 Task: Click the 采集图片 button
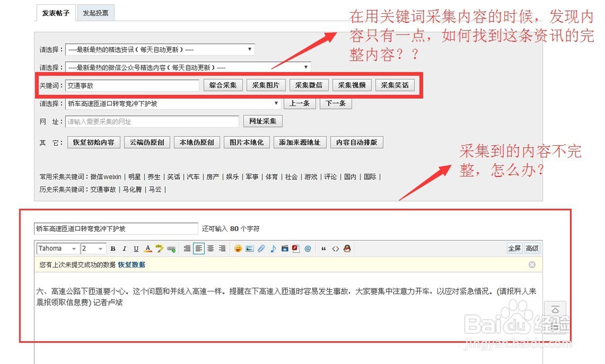266,85
